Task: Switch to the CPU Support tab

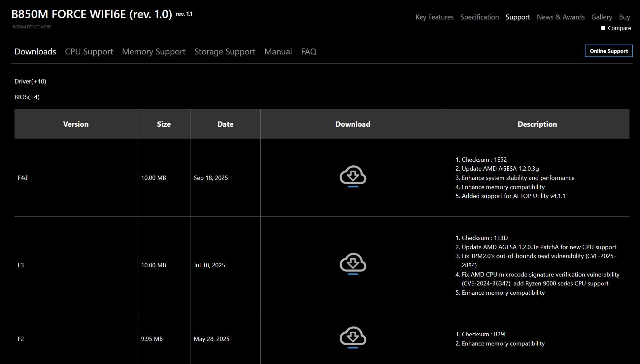Action: [89, 51]
